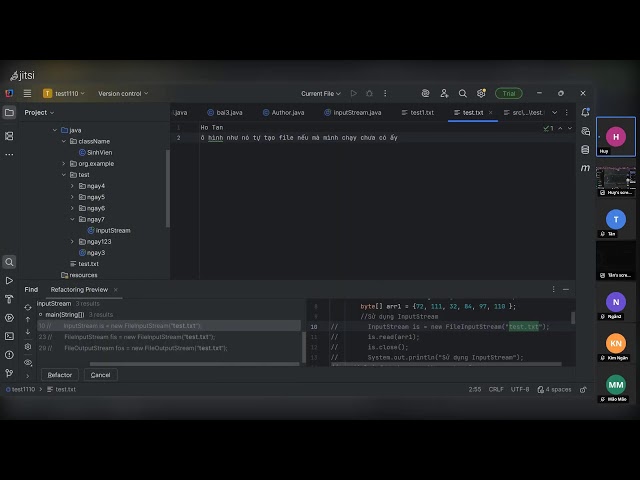The width and height of the screenshot is (640, 480).
Task: Switch to the inputStream.java tab
Action: 353,113
